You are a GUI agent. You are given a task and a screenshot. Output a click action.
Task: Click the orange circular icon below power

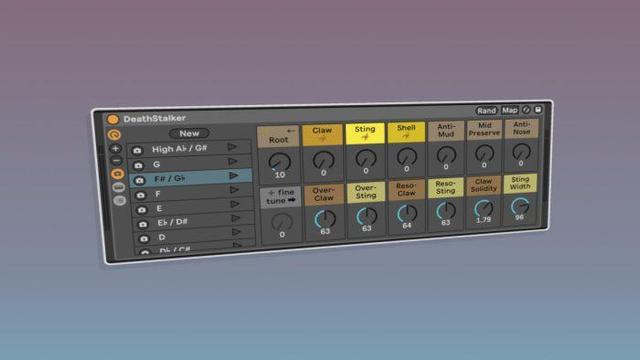click(x=114, y=135)
